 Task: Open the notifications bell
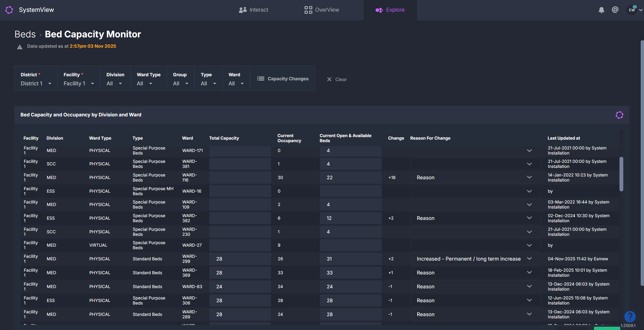coord(601,10)
